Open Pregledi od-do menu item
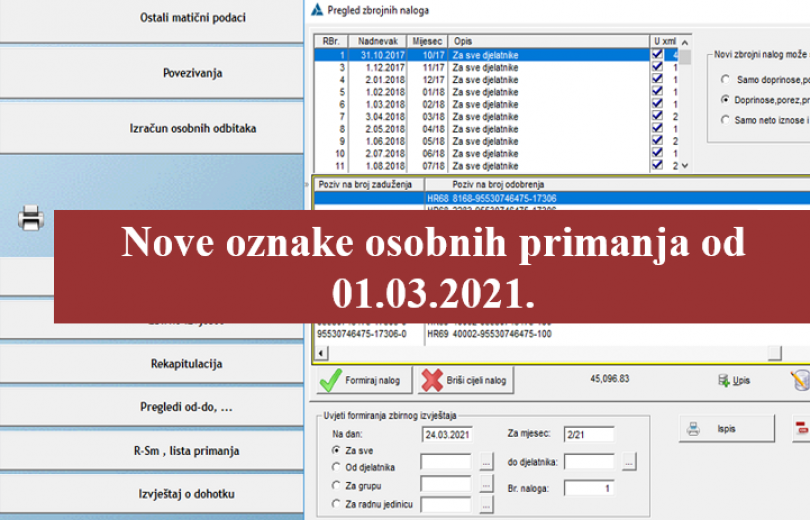 point(186,407)
